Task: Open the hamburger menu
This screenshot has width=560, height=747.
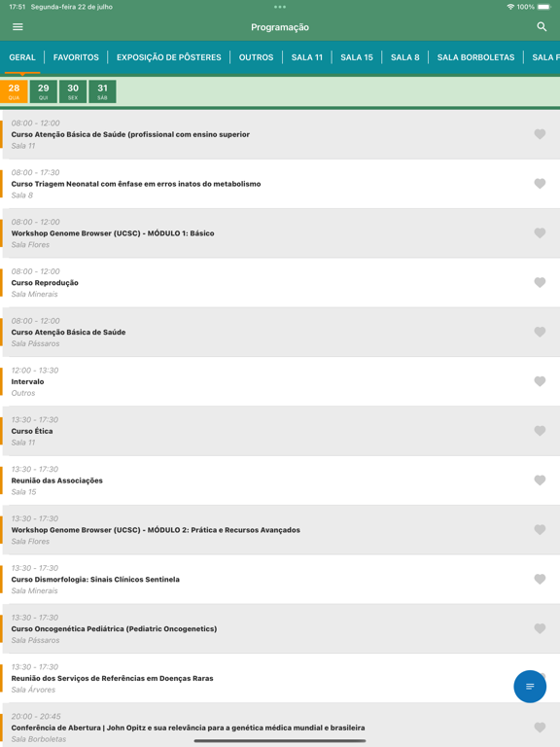Action: click(x=17, y=26)
